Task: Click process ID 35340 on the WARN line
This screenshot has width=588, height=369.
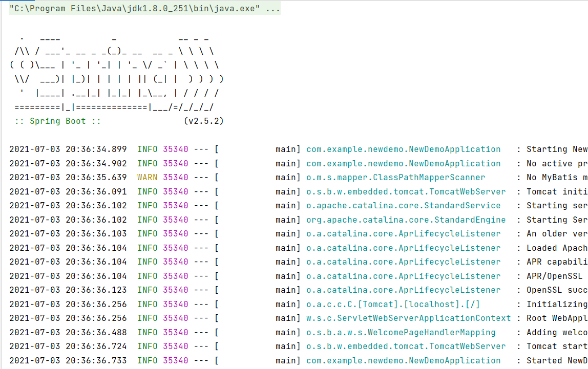Action: tap(175, 177)
